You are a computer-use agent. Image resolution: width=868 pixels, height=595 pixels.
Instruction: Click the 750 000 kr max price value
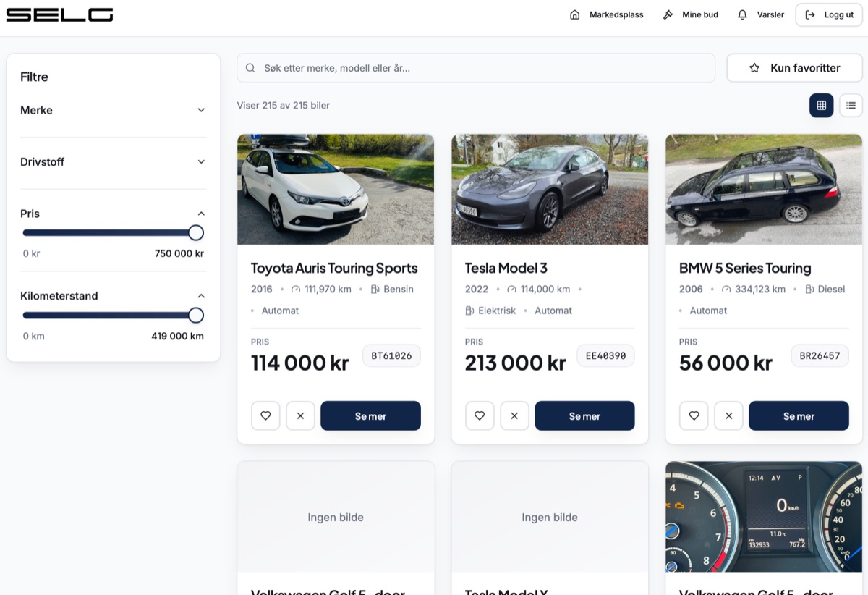[x=179, y=254]
